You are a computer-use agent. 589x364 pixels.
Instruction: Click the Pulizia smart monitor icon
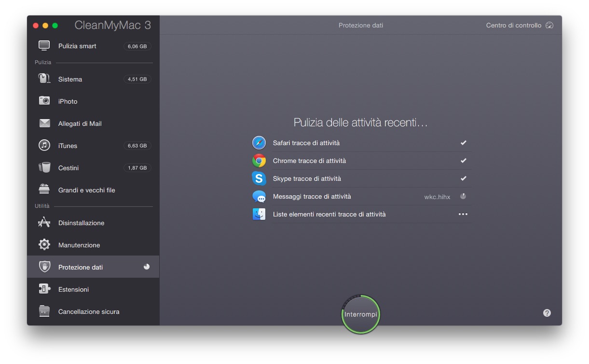(44, 46)
